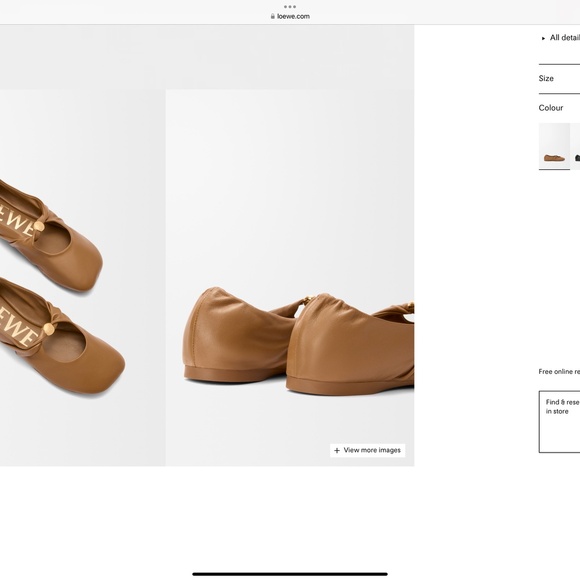580x580 pixels.
Task: Open the Find & reserve in store box
Action: [x=559, y=422]
